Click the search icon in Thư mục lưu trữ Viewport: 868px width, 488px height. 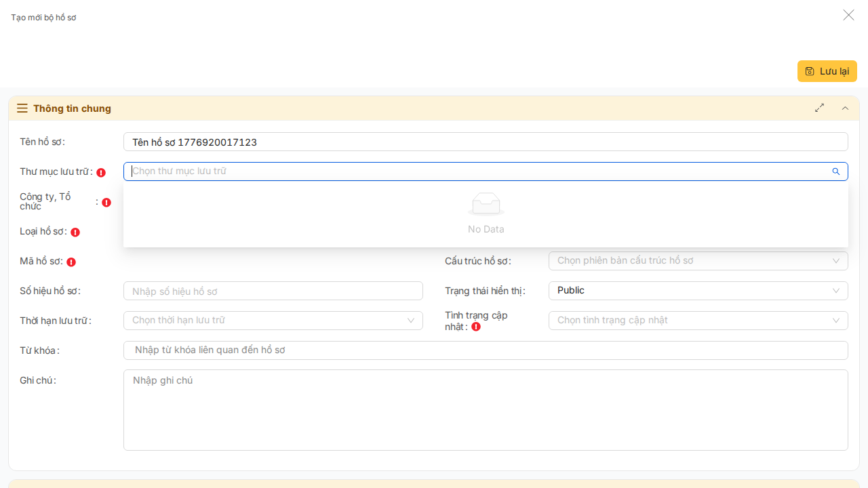836,171
